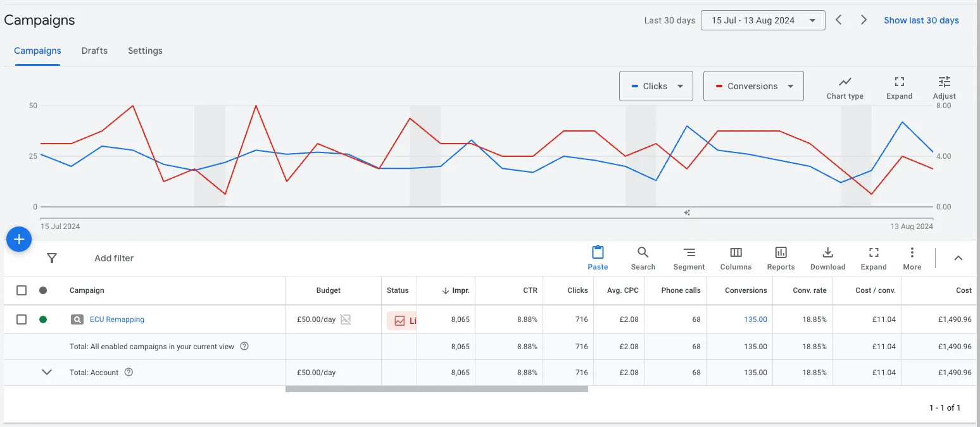Expand the Total: Account row chevron
Viewport: 980px width, 427px height.
[46, 373]
